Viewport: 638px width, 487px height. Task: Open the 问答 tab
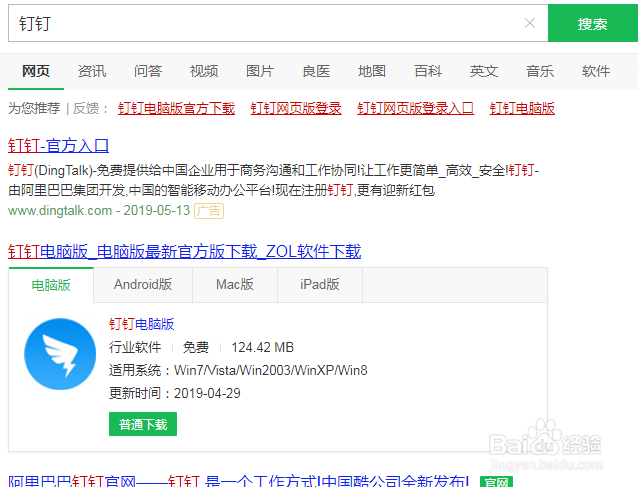[148, 71]
